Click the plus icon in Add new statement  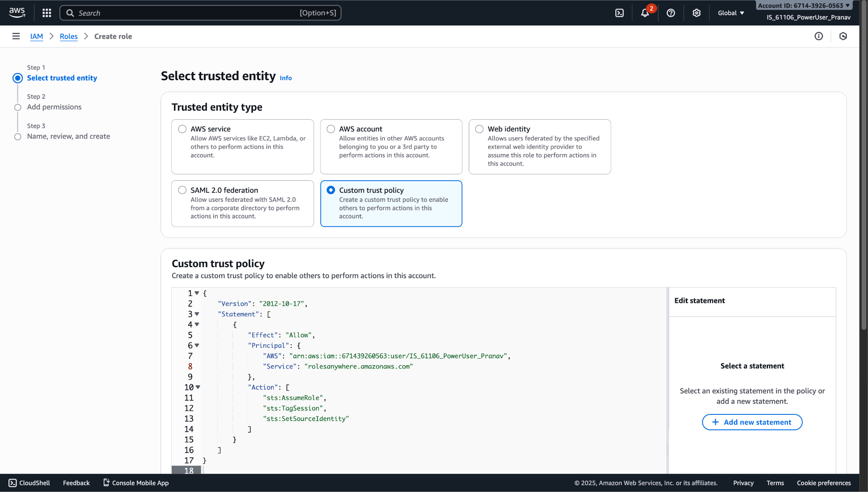click(715, 422)
